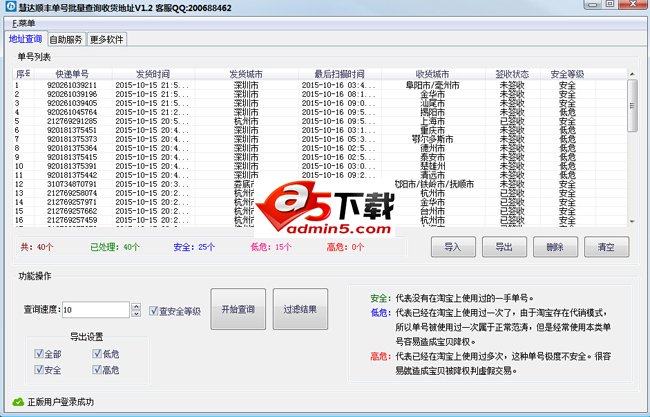Select tracking number 920261039405
Viewport: 650px width, 417px height.
pyautogui.click(x=72, y=103)
